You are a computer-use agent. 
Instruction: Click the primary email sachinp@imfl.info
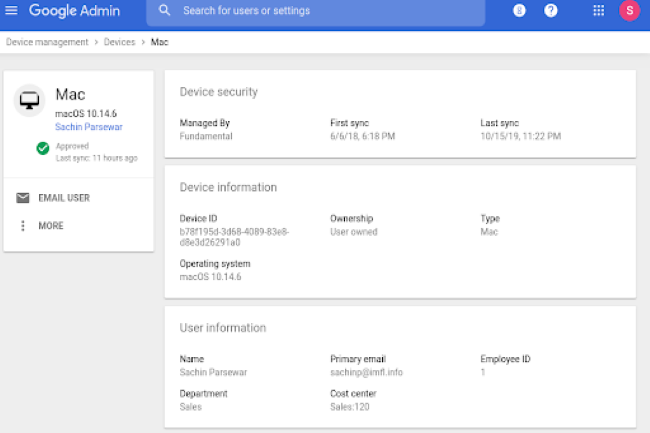[x=366, y=372]
